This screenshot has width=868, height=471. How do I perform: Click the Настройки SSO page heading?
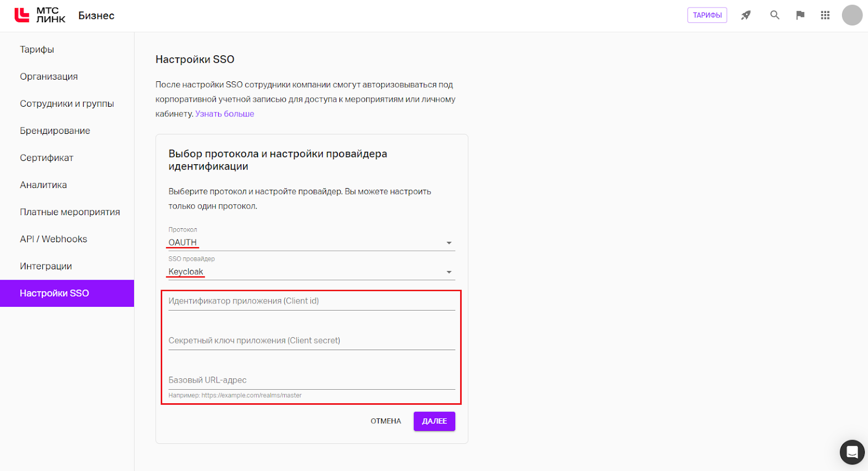pos(195,60)
